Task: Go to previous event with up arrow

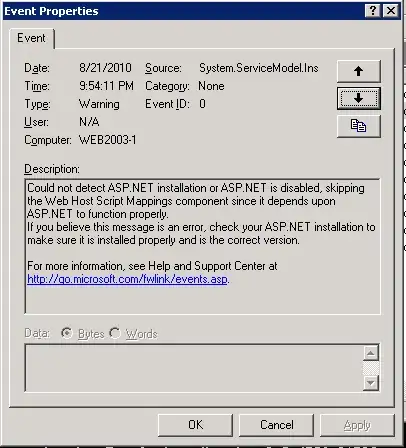Action: pyautogui.click(x=359, y=71)
